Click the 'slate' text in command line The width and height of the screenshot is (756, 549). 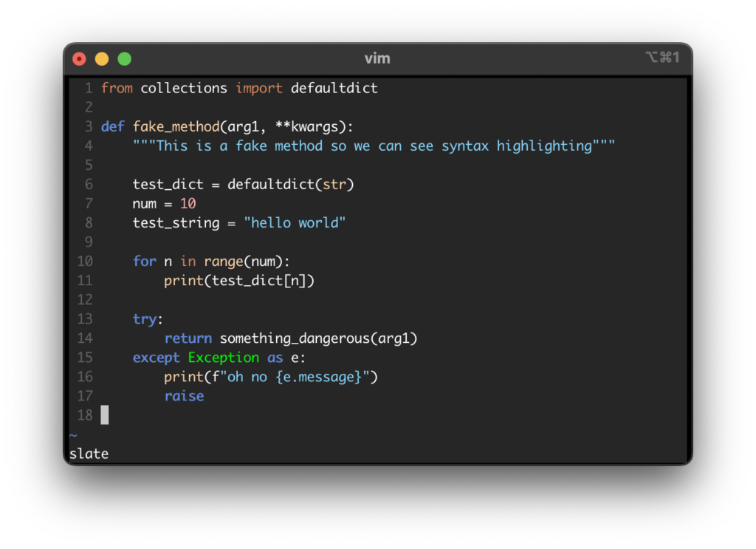pos(89,454)
